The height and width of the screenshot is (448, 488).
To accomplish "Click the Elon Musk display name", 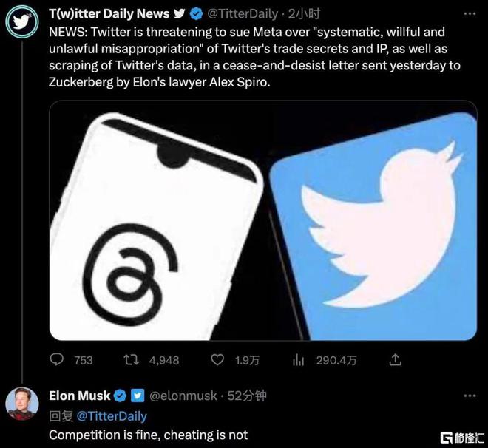I will 80,396.
